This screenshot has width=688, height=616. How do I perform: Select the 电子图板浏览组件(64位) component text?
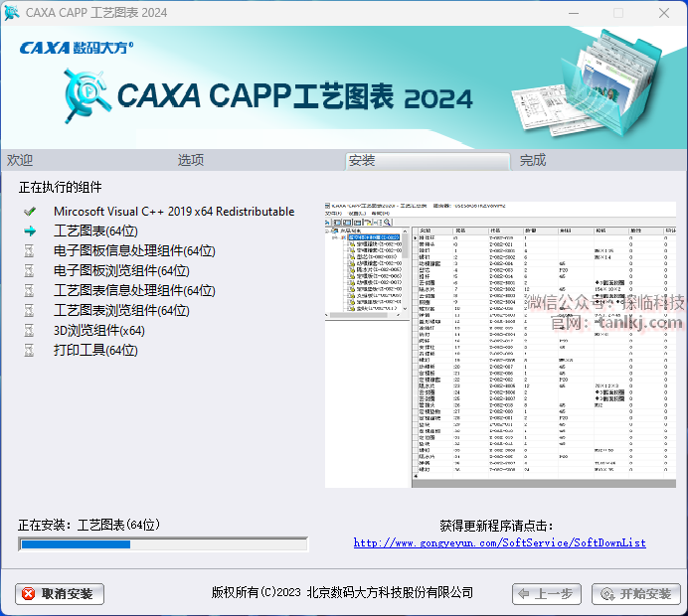tap(121, 270)
